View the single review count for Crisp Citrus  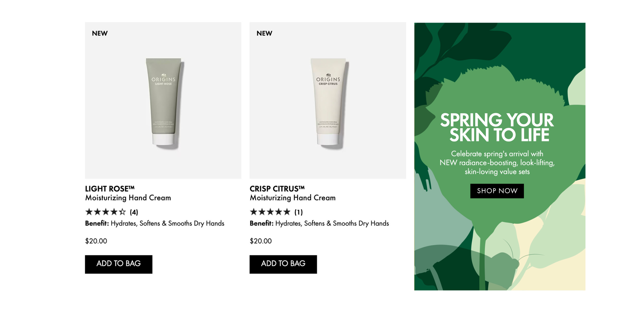point(298,212)
